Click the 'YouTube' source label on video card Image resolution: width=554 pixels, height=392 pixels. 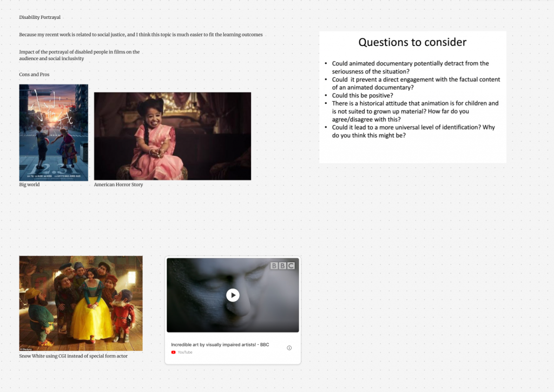coord(185,352)
